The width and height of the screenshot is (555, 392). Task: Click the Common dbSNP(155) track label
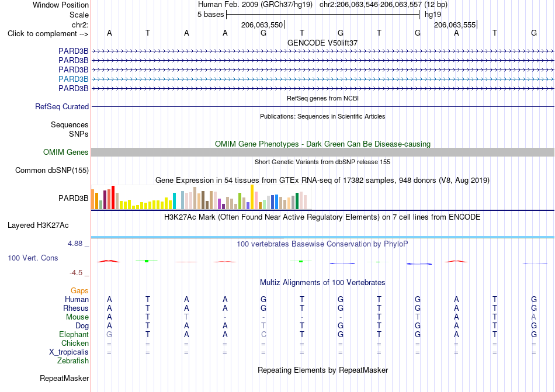(x=51, y=170)
